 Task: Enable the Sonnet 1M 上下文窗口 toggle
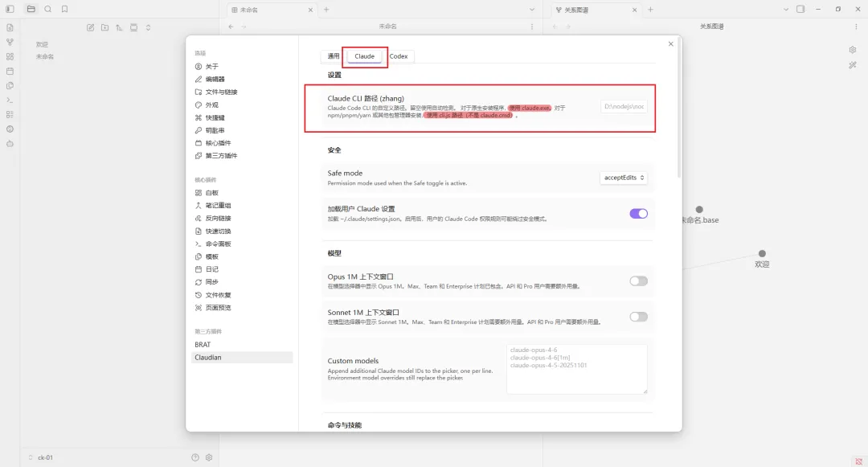pyautogui.click(x=638, y=317)
